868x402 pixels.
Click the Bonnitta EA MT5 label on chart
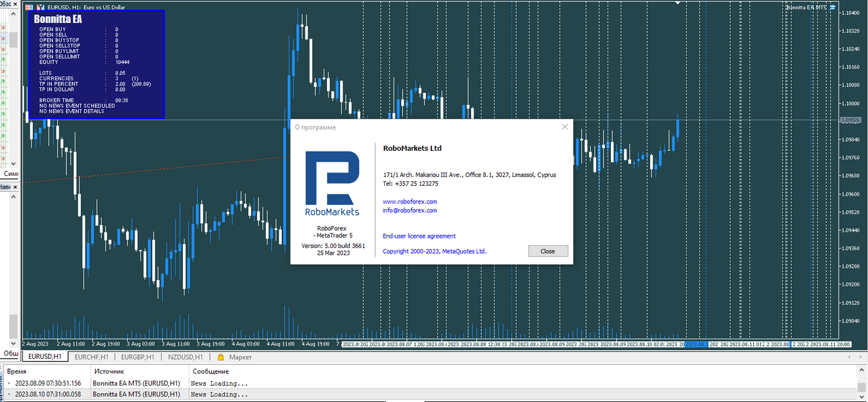806,7
